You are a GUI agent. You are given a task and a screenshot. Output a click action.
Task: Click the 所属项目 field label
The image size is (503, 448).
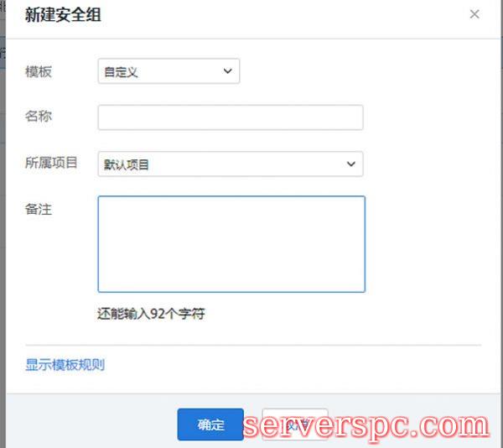51,163
